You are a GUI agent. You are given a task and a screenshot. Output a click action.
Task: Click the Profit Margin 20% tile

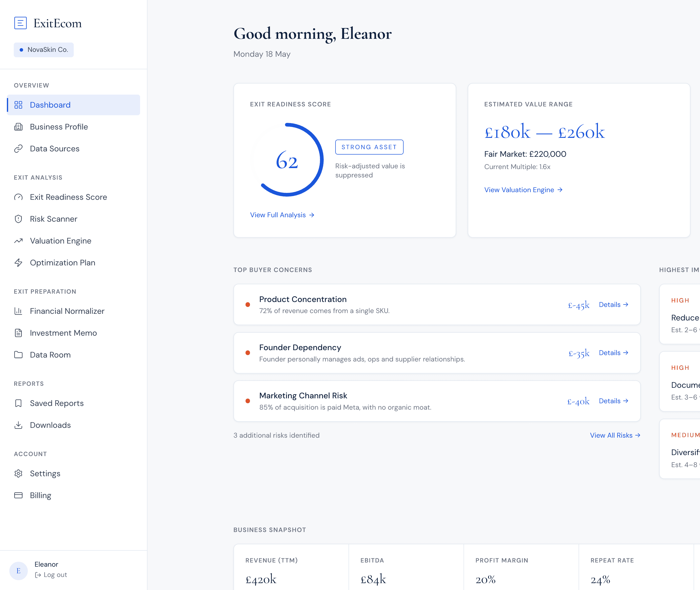tap(521, 567)
